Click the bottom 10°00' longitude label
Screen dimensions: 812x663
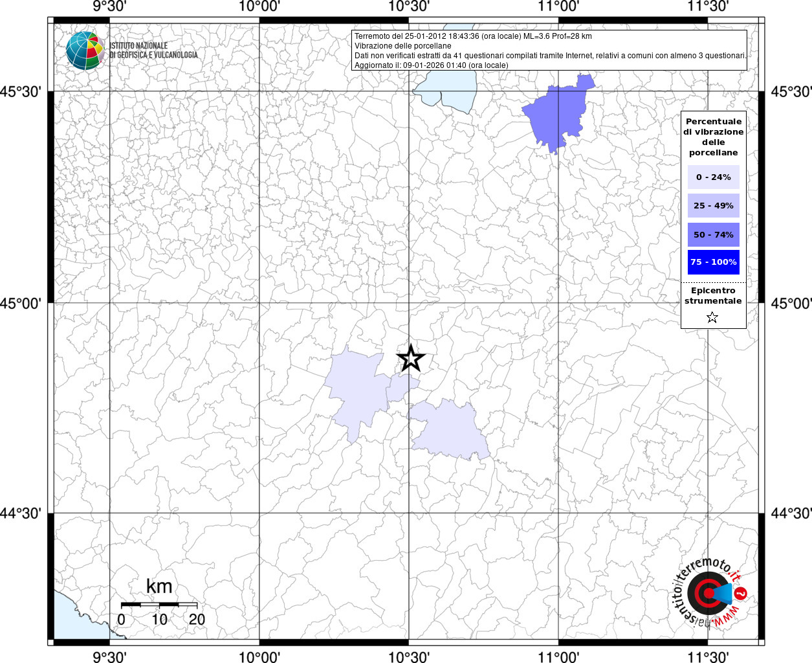(x=259, y=657)
